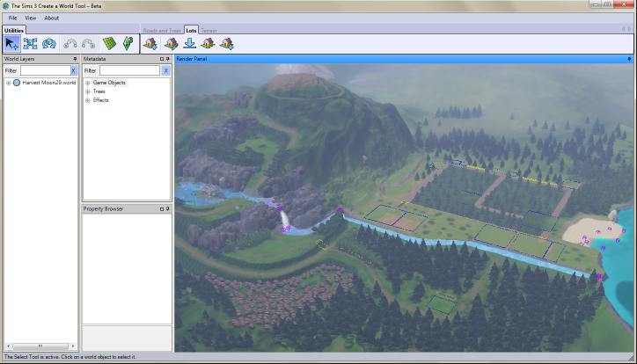Screen dimensions: 637x364
Task: Click the green plumbob Edit in Game icon
Action: pyautogui.click(x=128, y=43)
